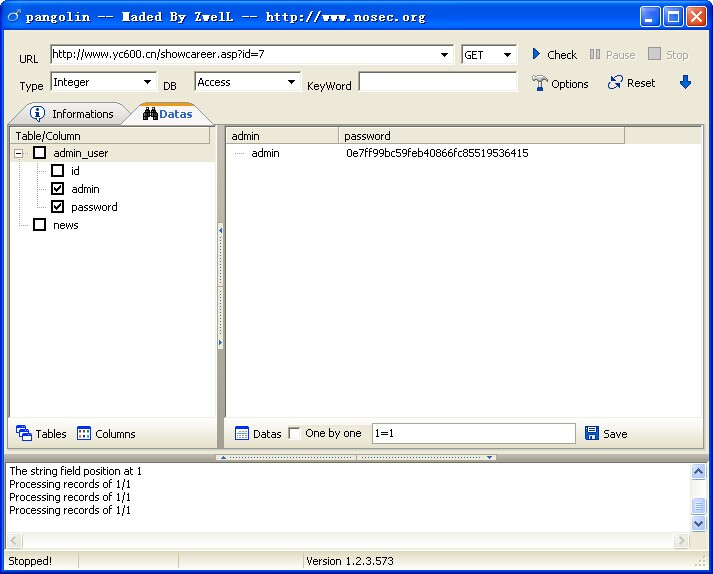Click the down arrow on horizontal log splitter
The width and height of the screenshot is (713, 574).
click(x=489, y=457)
